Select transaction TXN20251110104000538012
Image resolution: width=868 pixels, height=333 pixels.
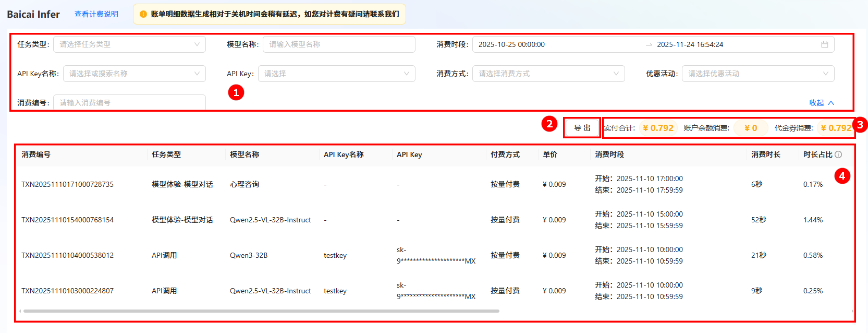pyautogui.click(x=67, y=255)
